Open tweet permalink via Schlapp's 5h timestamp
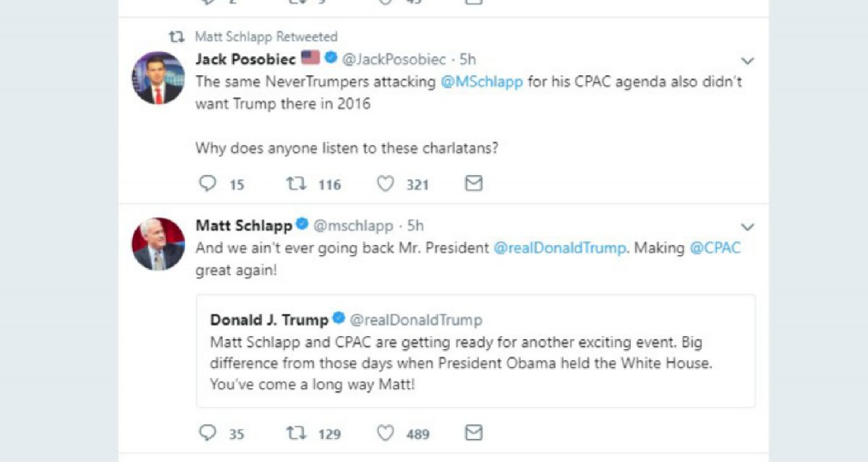 coord(416,226)
